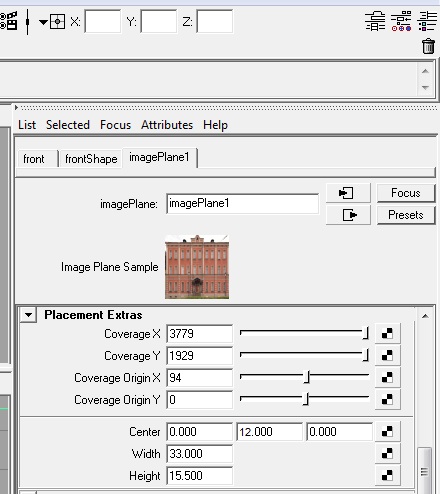Switch to the frontShape tab
Screen dimensions: 440x494
point(91,159)
